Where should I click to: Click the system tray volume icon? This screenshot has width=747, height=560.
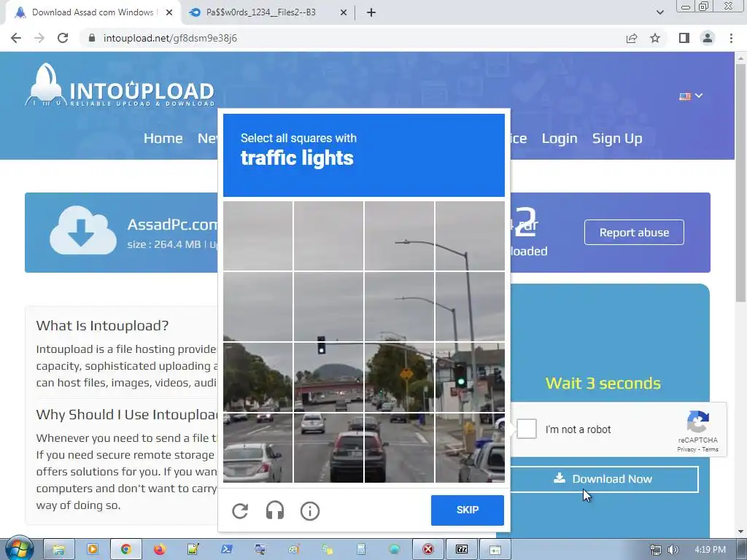pos(673,550)
